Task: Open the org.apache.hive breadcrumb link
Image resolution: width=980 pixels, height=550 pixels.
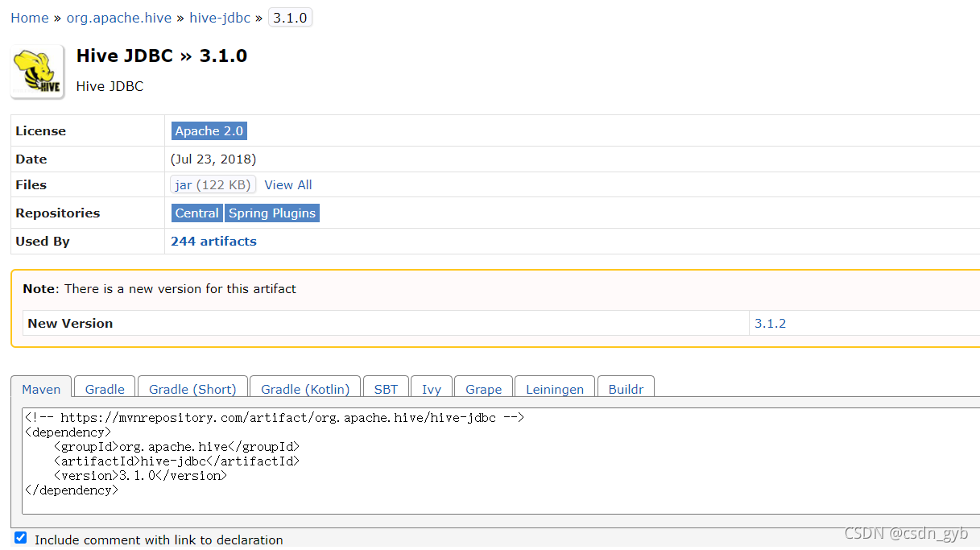Action: point(119,18)
